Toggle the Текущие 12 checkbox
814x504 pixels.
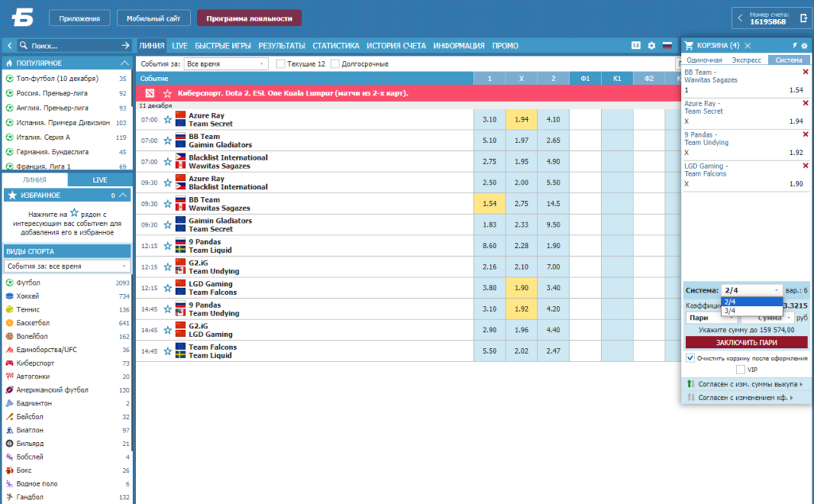point(281,64)
